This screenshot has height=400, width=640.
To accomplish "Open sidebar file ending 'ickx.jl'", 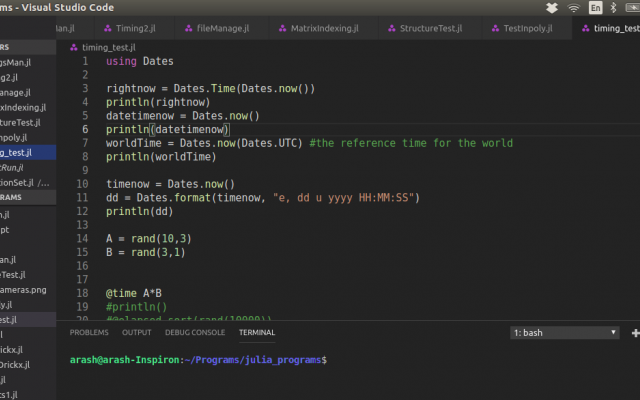I will click(28, 350).
